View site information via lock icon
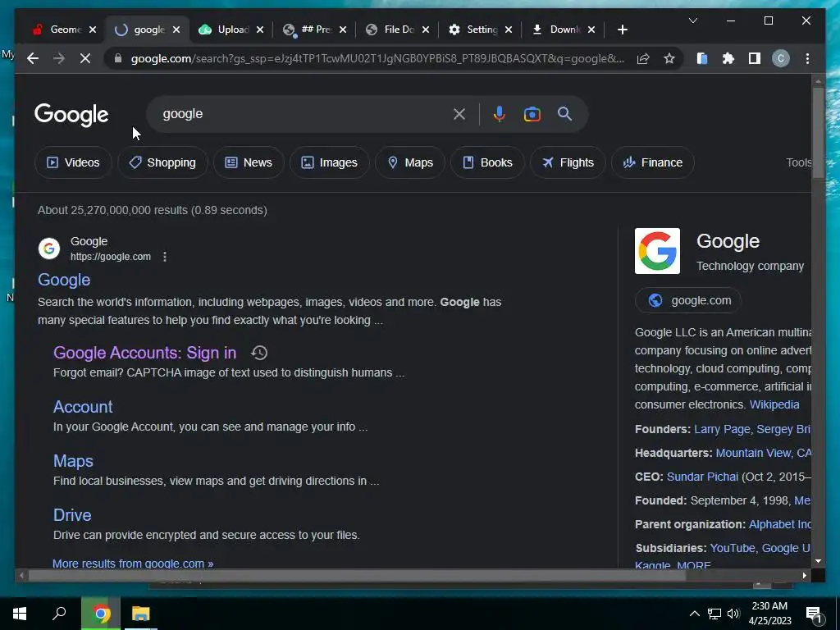Viewport: 840px width, 630px height. (x=118, y=58)
